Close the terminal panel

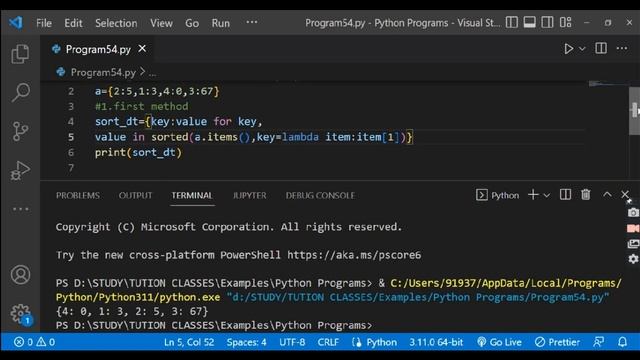click(625, 194)
